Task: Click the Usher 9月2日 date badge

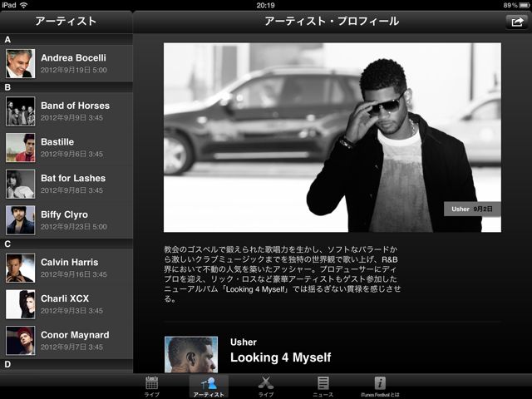Action: pyautogui.click(x=472, y=209)
